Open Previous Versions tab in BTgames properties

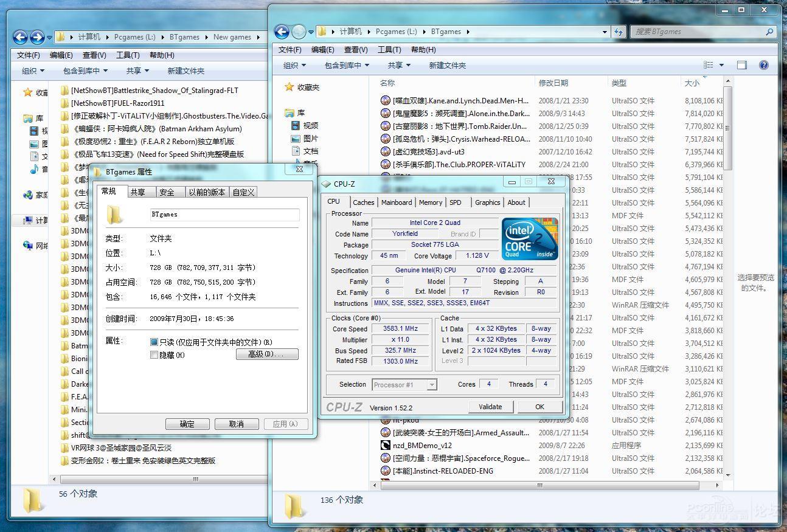coord(207,192)
